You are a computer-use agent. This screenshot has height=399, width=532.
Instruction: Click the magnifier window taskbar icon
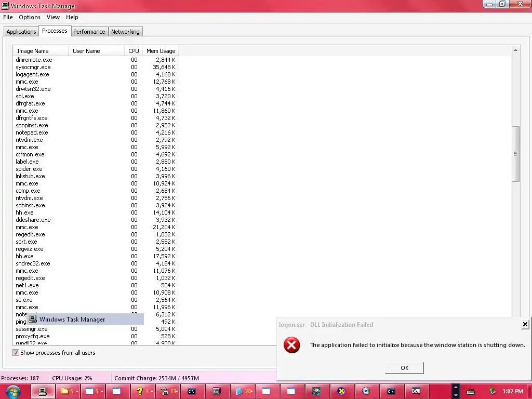[x=416, y=391]
